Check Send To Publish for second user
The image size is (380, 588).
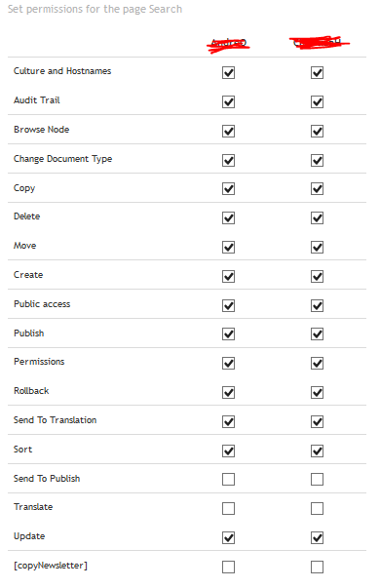coord(317,479)
